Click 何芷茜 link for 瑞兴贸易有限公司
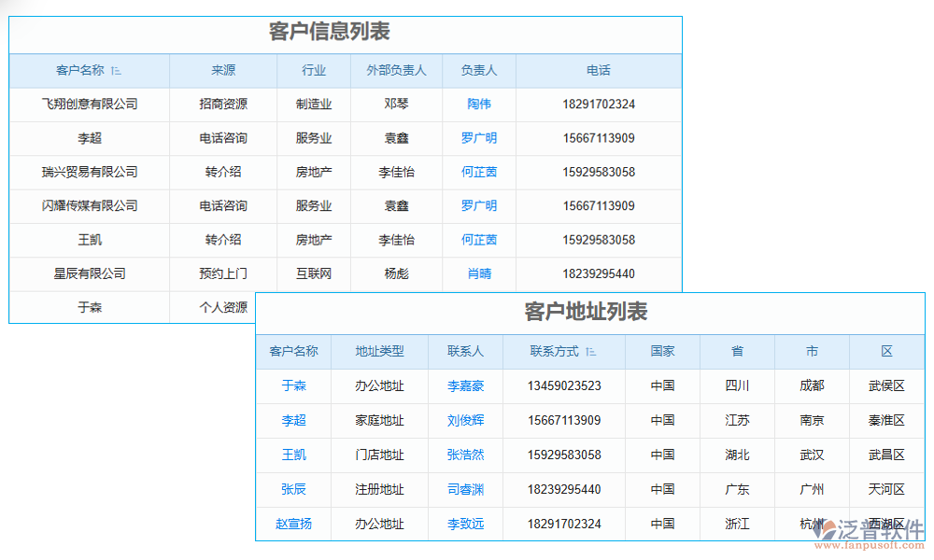 (x=479, y=172)
